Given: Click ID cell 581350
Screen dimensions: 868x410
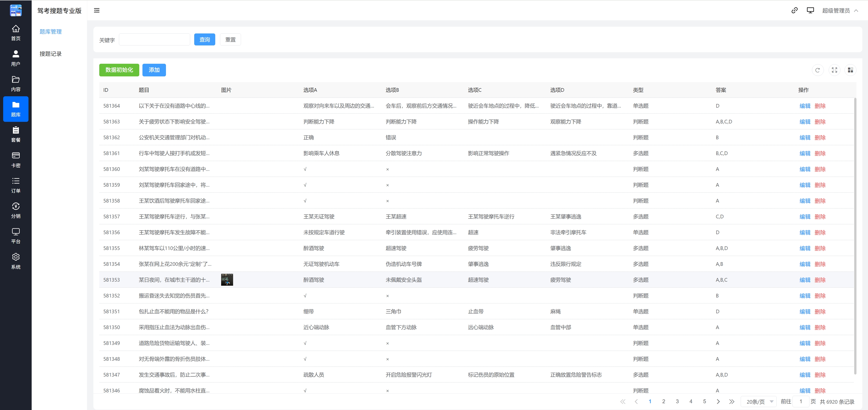Looking at the screenshot, I should (111, 328).
